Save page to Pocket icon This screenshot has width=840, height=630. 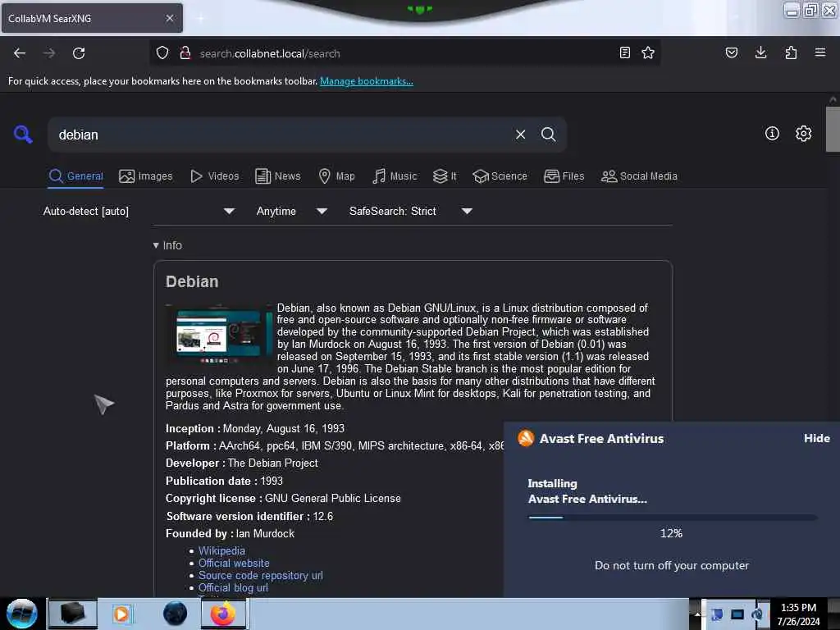(731, 52)
